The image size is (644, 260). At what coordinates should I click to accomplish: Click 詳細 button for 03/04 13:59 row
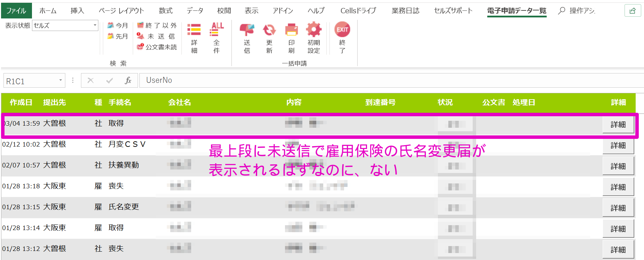point(618,125)
